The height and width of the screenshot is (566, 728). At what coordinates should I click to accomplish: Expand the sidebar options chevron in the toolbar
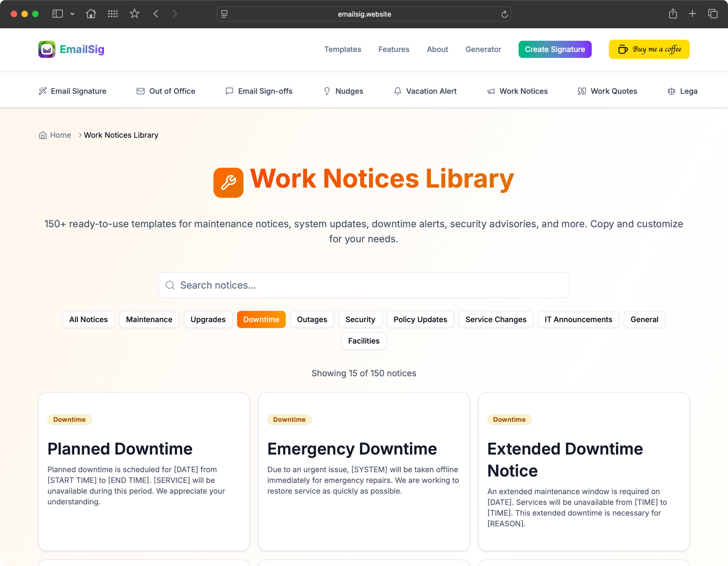point(73,14)
